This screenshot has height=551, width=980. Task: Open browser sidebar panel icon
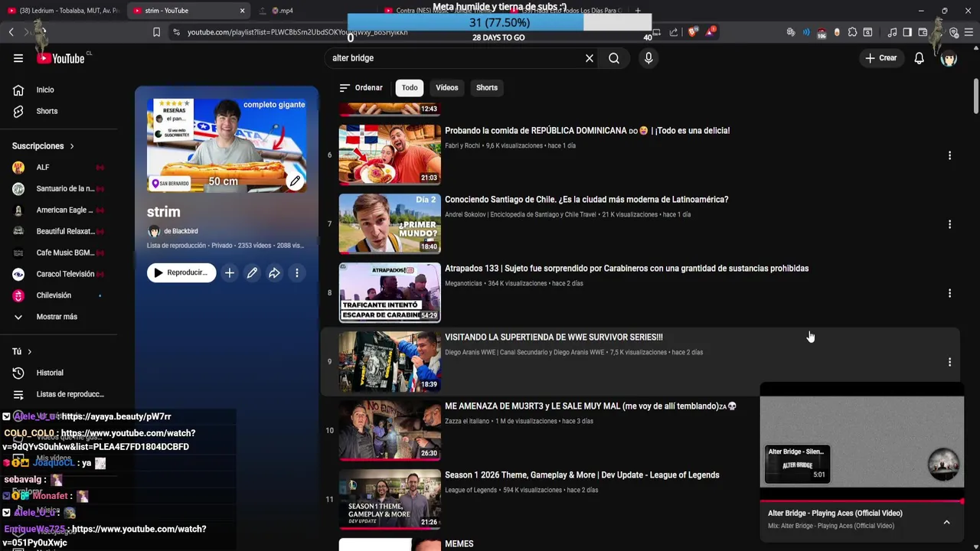pos(907,32)
